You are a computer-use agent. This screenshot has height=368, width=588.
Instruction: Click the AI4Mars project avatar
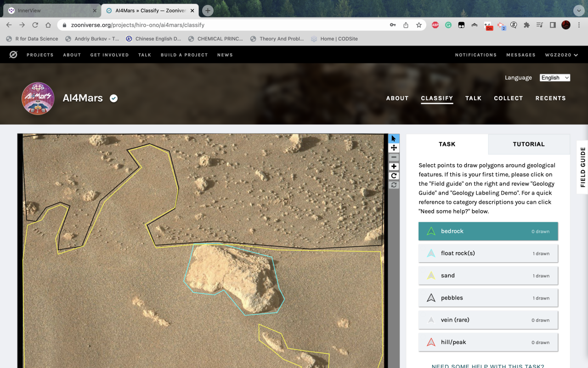[38, 98]
